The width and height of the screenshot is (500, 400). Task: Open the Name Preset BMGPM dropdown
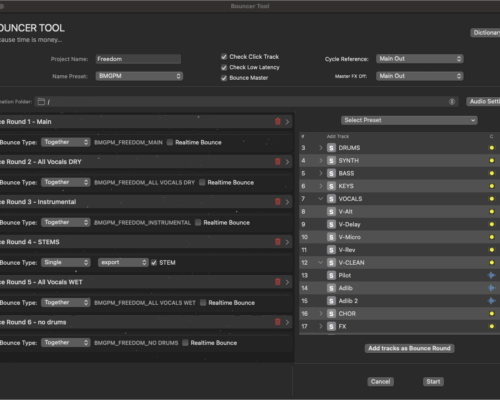(x=139, y=76)
